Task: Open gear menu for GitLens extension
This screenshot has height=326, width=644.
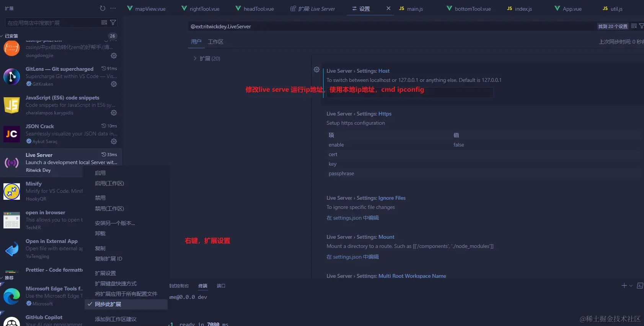Action: point(114,84)
